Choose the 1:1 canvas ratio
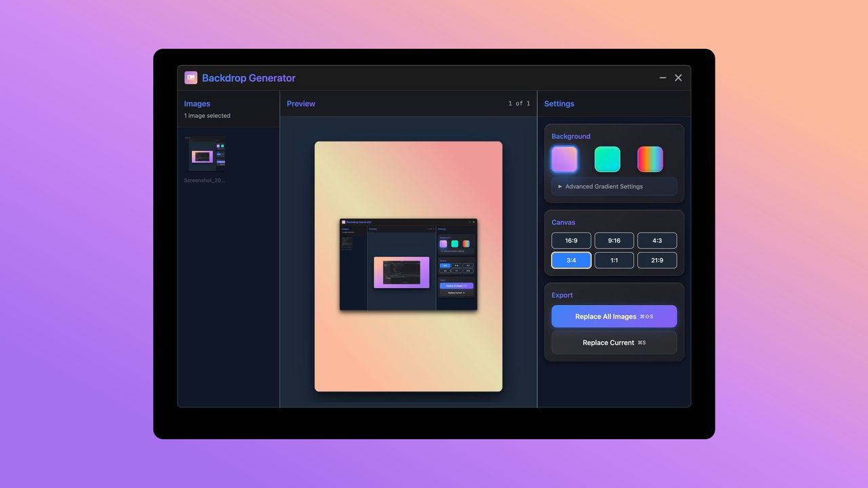This screenshot has width=868, height=488. 614,260
